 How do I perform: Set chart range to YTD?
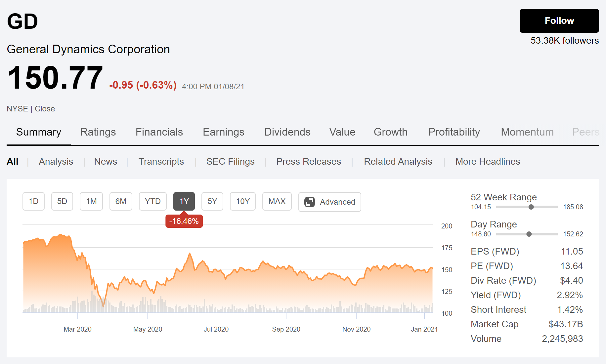153,201
